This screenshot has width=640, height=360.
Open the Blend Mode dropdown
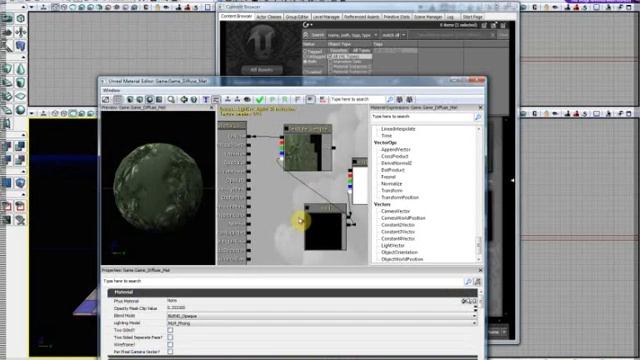(322, 316)
